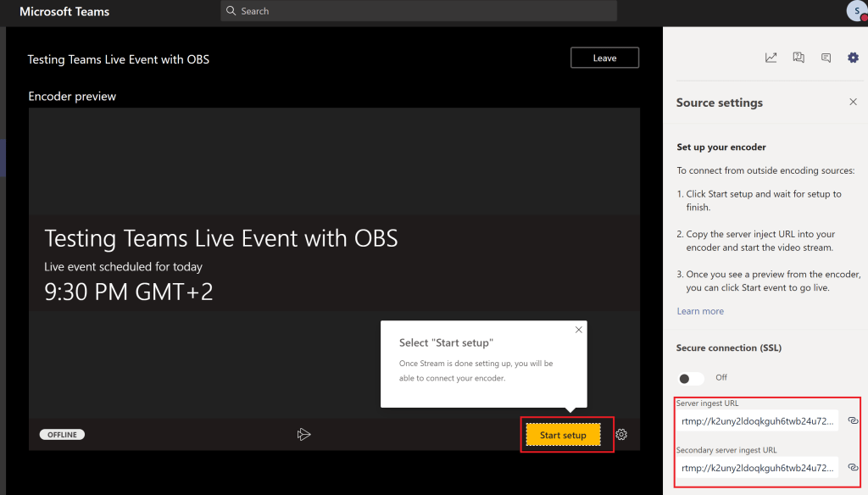Viewport: 868px width, 495px height.
Task: Dismiss the Select "Start setup" tooltip
Action: pos(578,330)
